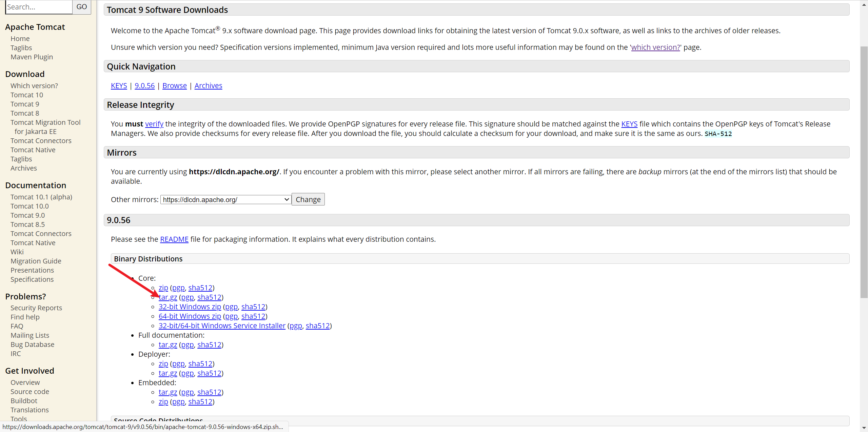Open pgp signature for Core zip
The image size is (868, 432).
(178, 288)
